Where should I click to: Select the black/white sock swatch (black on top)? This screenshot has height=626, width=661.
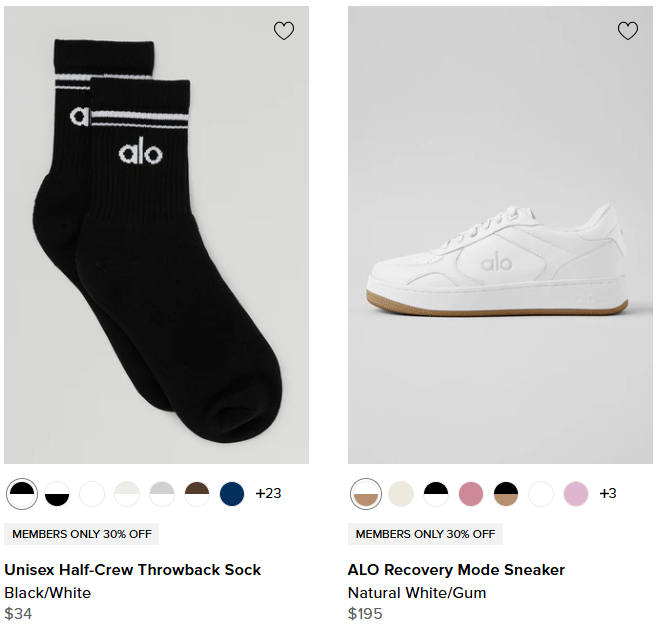click(x=22, y=493)
